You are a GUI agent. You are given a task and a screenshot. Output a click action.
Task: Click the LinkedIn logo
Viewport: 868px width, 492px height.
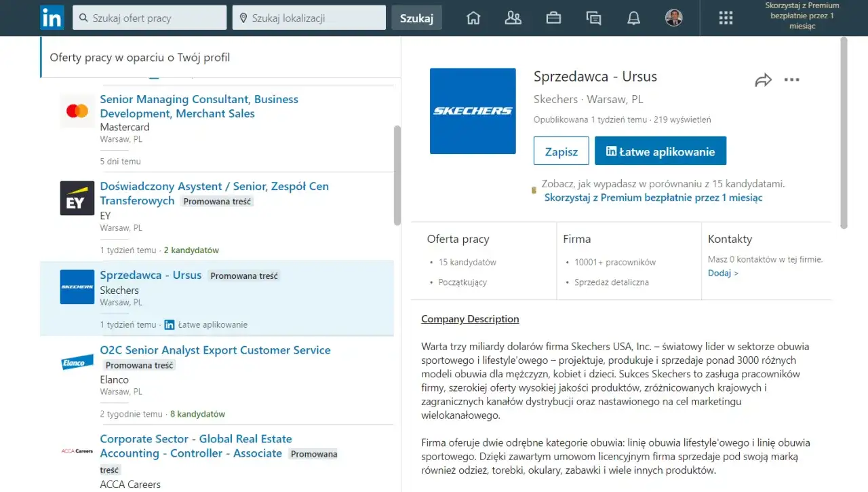coord(52,18)
